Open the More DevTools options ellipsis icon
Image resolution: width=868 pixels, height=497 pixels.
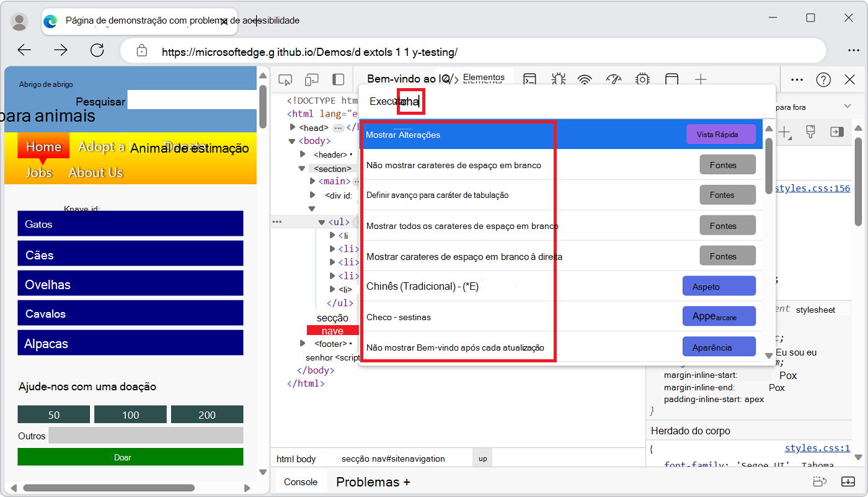(797, 79)
